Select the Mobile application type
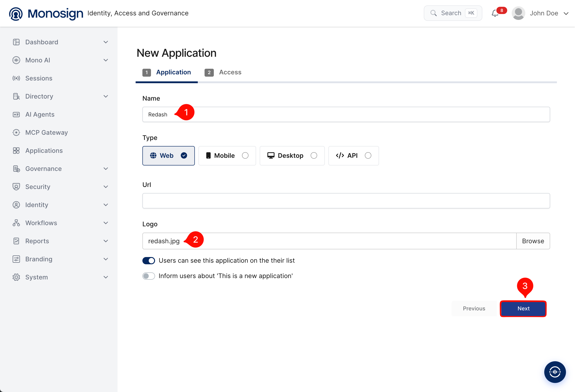 pyautogui.click(x=227, y=155)
